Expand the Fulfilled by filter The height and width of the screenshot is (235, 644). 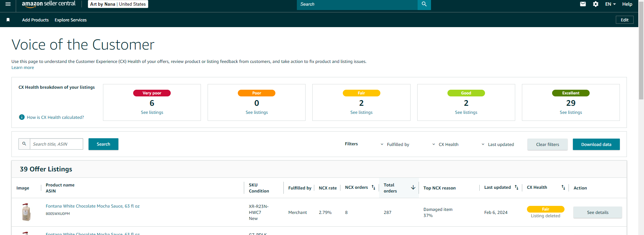tap(395, 144)
